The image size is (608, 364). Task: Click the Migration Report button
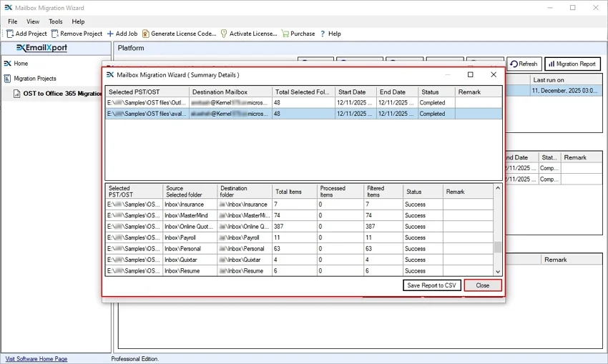tap(572, 64)
